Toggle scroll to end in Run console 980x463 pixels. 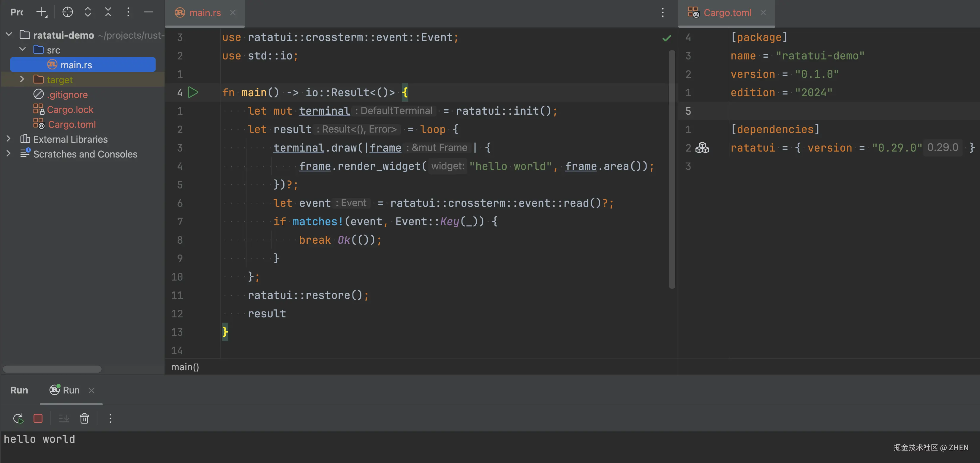point(64,418)
